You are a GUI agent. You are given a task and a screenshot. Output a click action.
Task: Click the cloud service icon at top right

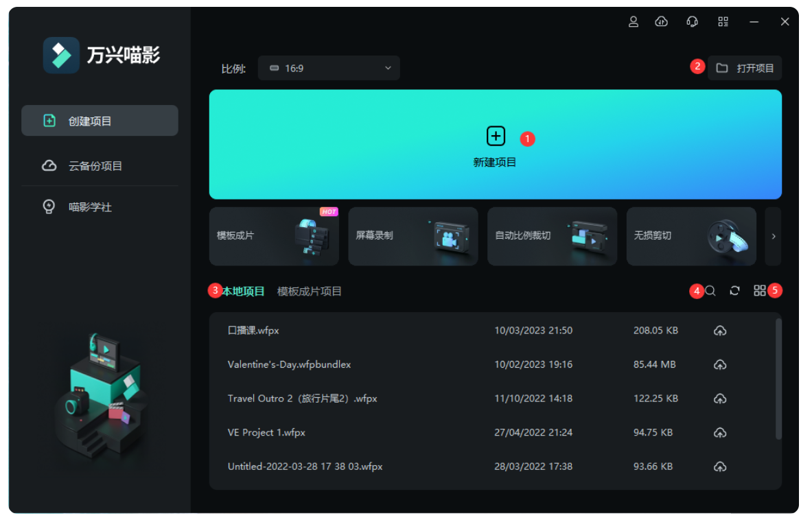click(x=661, y=21)
